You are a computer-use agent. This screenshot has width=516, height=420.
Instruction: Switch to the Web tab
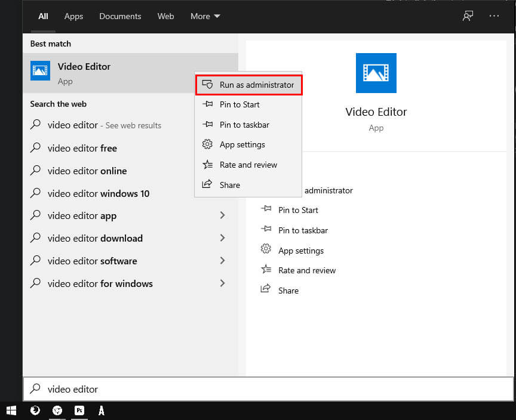click(165, 16)
